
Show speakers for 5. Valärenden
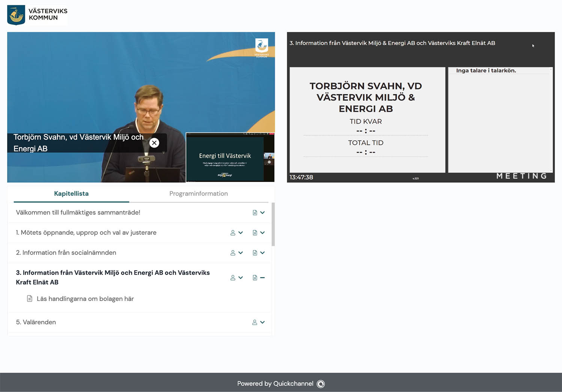255,322
